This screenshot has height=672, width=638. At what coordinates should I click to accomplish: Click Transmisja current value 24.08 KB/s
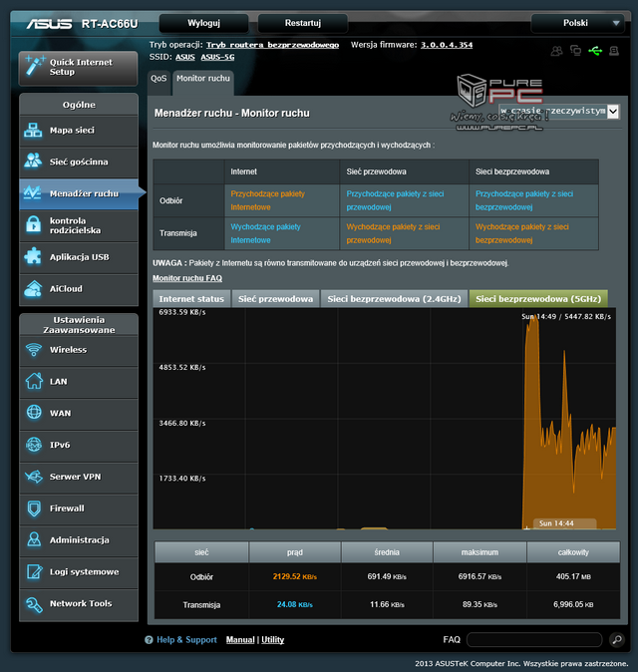(295, 605)
